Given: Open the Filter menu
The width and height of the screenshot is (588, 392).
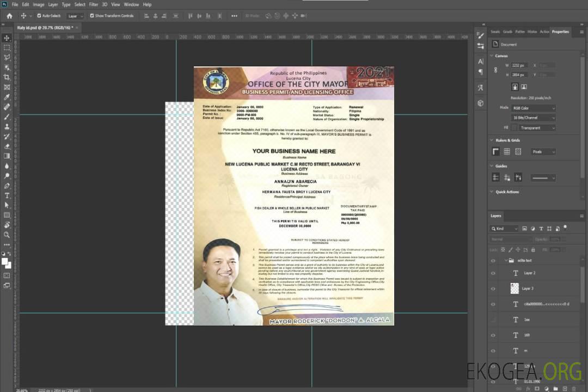Looking at the screenshot, I should [x=94, y=4].
